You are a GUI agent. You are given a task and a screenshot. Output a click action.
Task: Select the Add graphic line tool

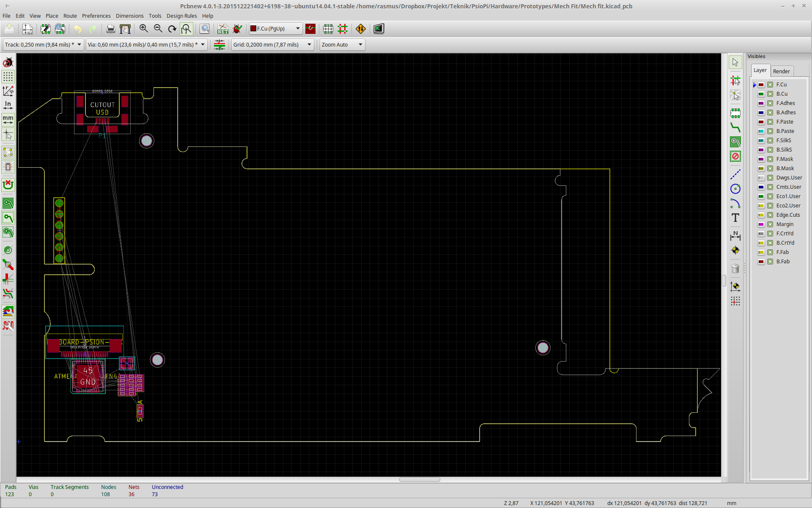click(735, 174)
